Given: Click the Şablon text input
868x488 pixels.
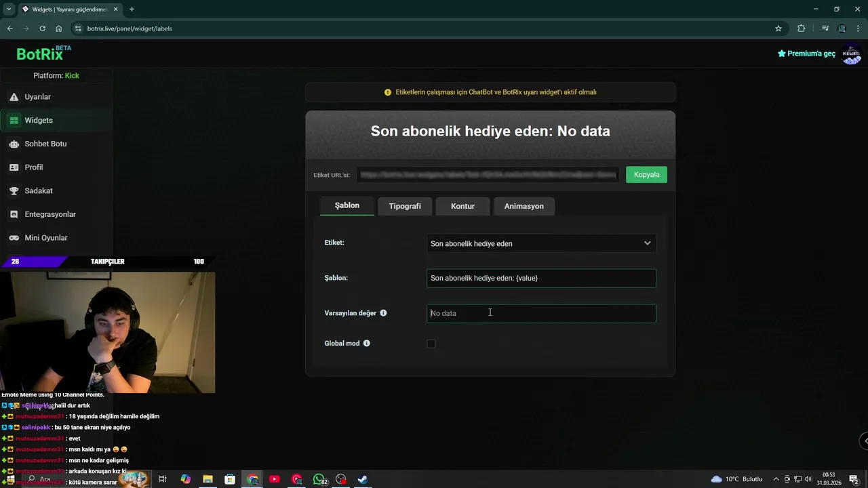Looking at the screenshot, I should point(541,279).
